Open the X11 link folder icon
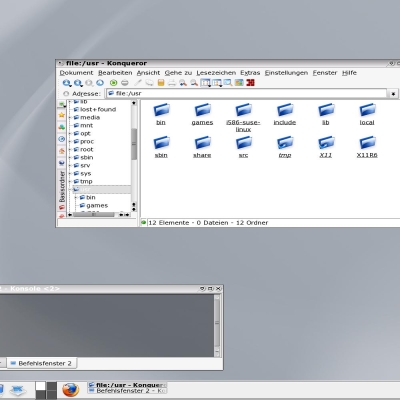Screen dimensions: 400x400 [326, 143]
